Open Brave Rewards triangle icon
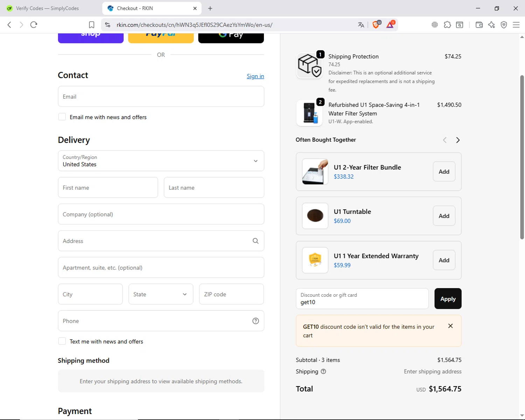 (x=390, y=24)
